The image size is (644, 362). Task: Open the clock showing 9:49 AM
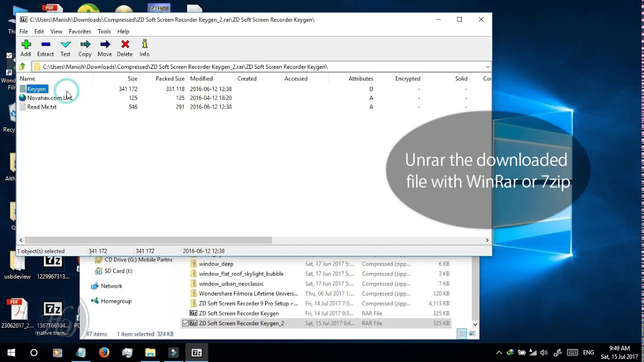(619, 352)
